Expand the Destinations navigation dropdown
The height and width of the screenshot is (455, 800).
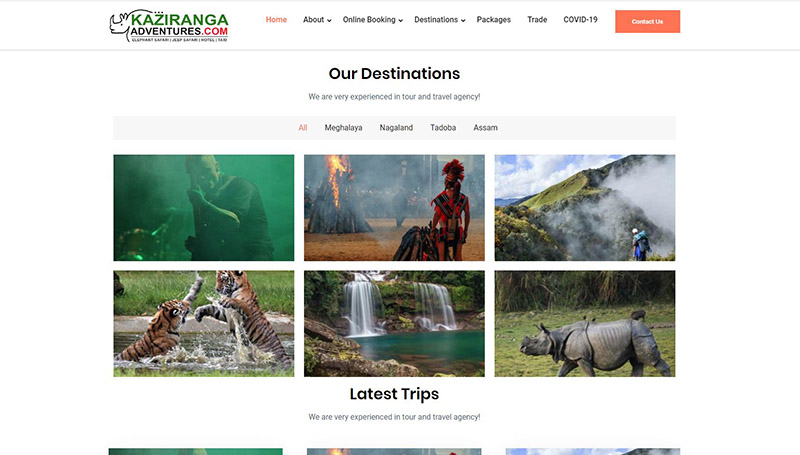click(439, 20)
